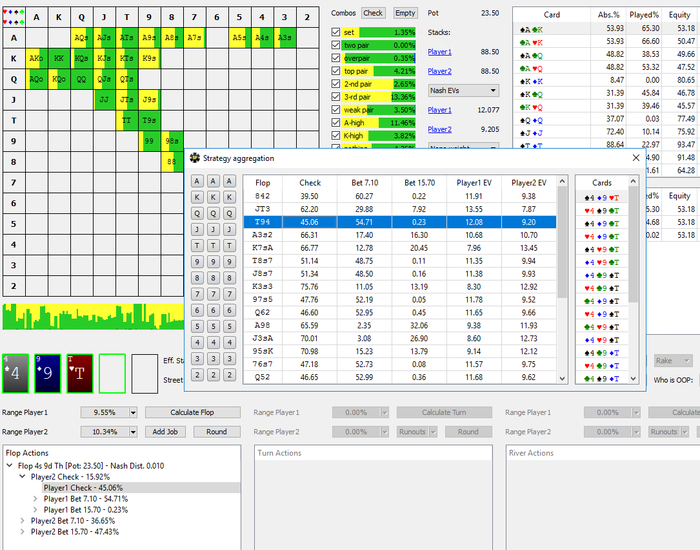700x550 pixels.
Task: Click the green-yellow range histogram bar
Action: point(93,317)
